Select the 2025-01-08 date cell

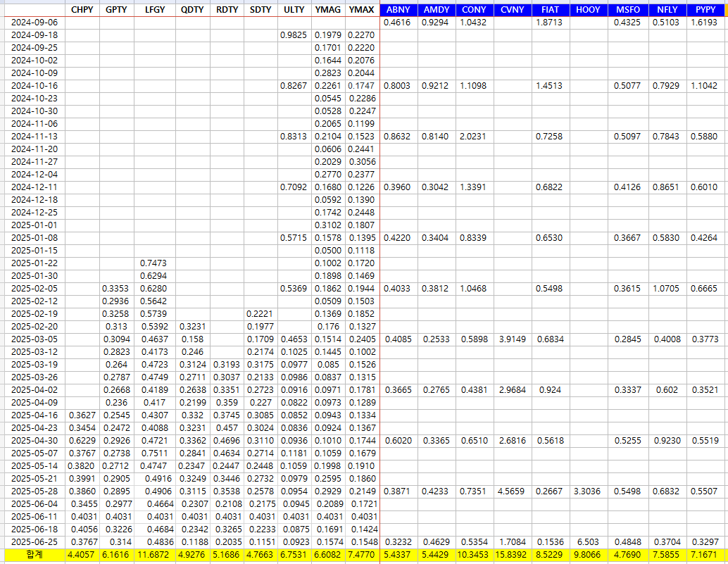[34, 238]
